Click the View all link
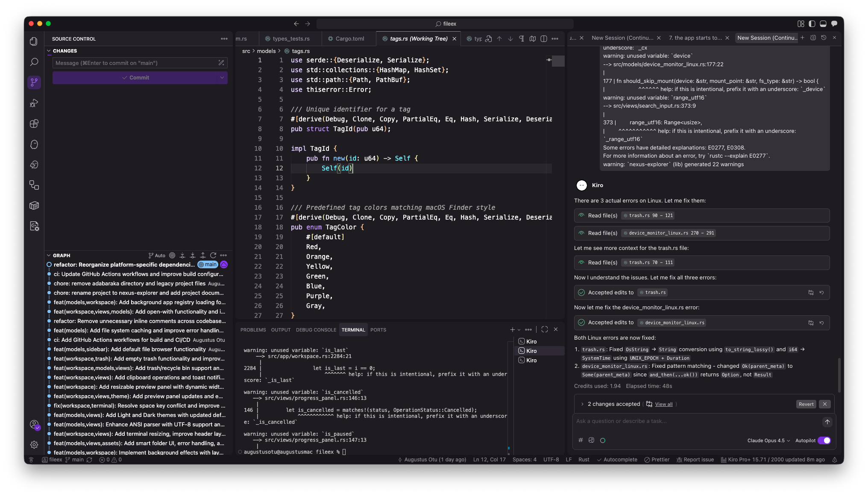 (x=663, y=404)
